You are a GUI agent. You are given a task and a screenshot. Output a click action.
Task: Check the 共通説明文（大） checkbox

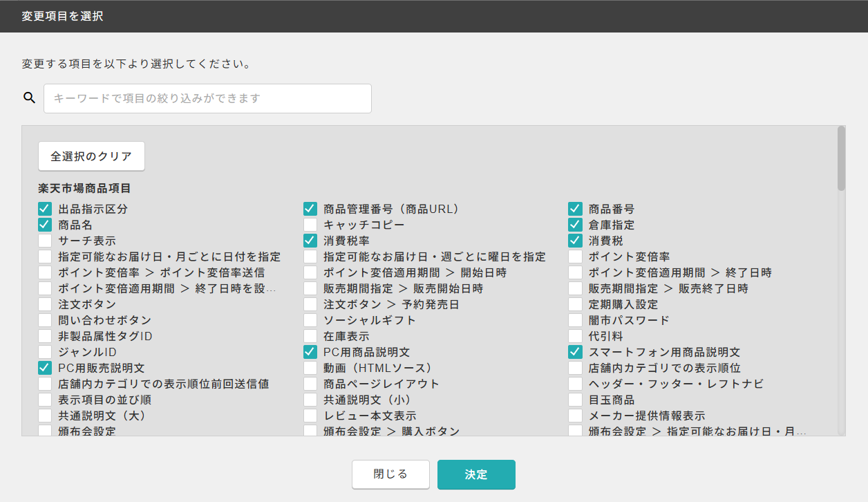coord(45,416)
